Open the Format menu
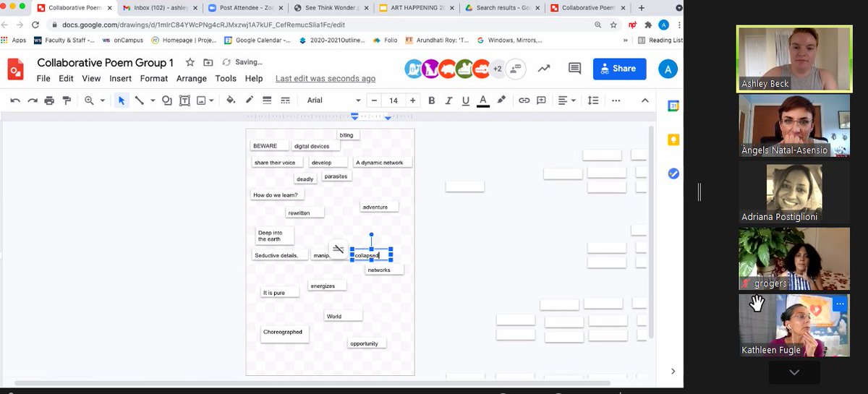 [154, 78]
